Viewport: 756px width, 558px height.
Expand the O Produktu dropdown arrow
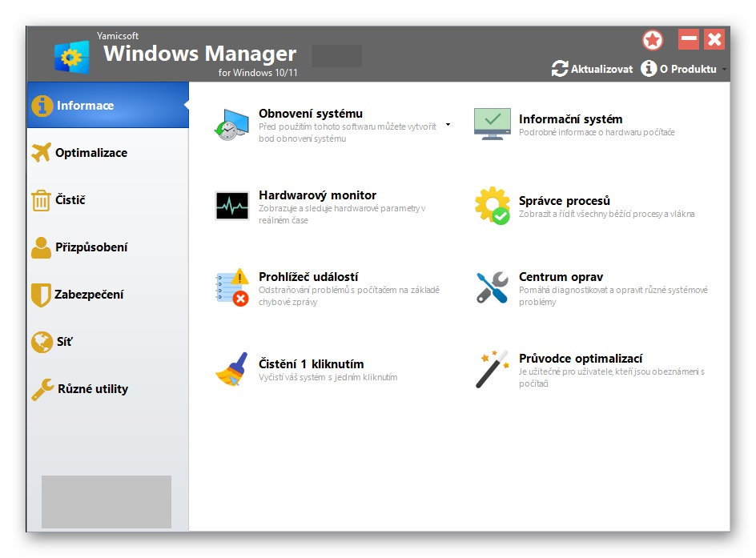click(724, 70)
